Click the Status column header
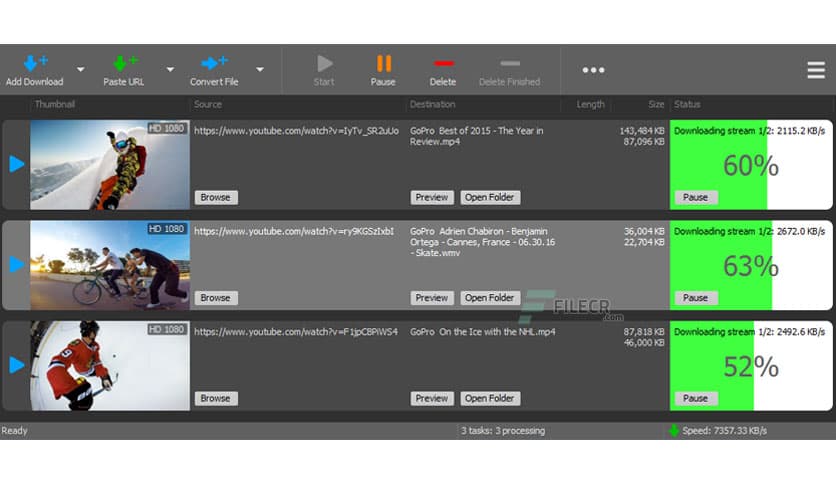The width and height of the screenshot is (836, 484). click(687, 104)
